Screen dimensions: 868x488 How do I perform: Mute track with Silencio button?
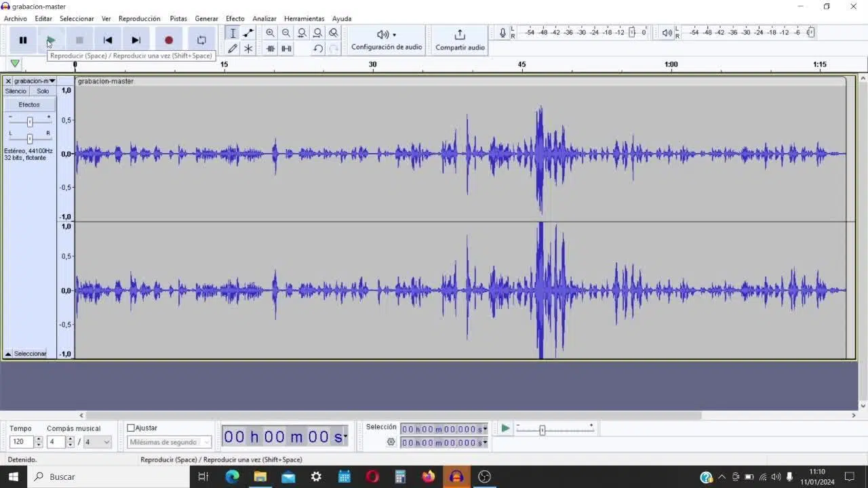pyautogui.click(x=16, y=91)
